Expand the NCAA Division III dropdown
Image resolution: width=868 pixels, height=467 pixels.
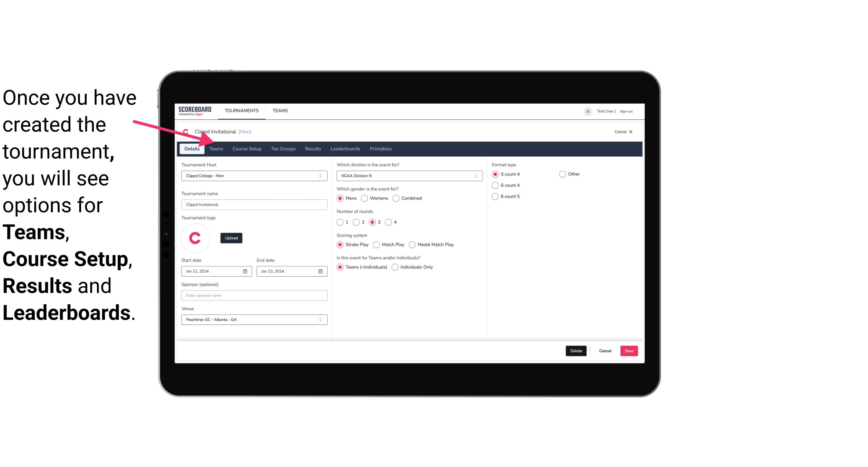point(475,176)
